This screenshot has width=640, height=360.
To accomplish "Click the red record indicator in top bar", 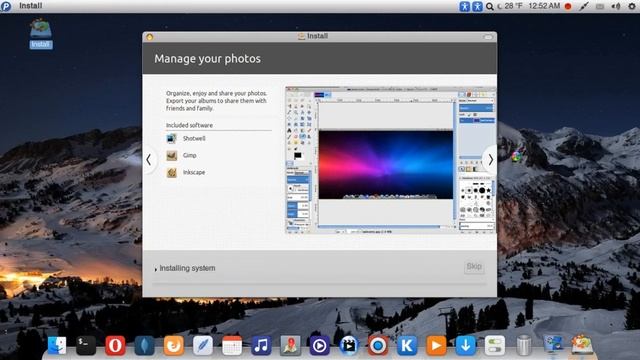I will 568,7.
